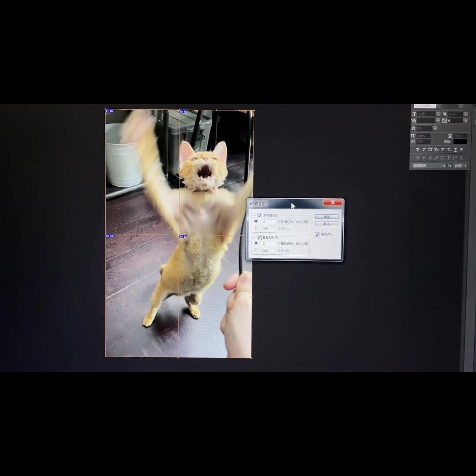Open the font size dropdown
The height and width of the screenshot is (476, 476).
point(438,114)
